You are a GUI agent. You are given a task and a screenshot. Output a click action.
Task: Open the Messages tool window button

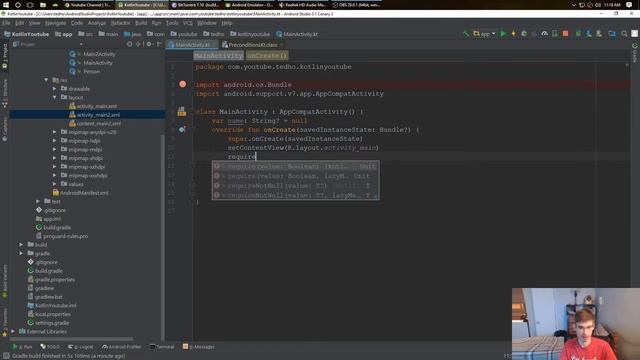tap(199, 347)
